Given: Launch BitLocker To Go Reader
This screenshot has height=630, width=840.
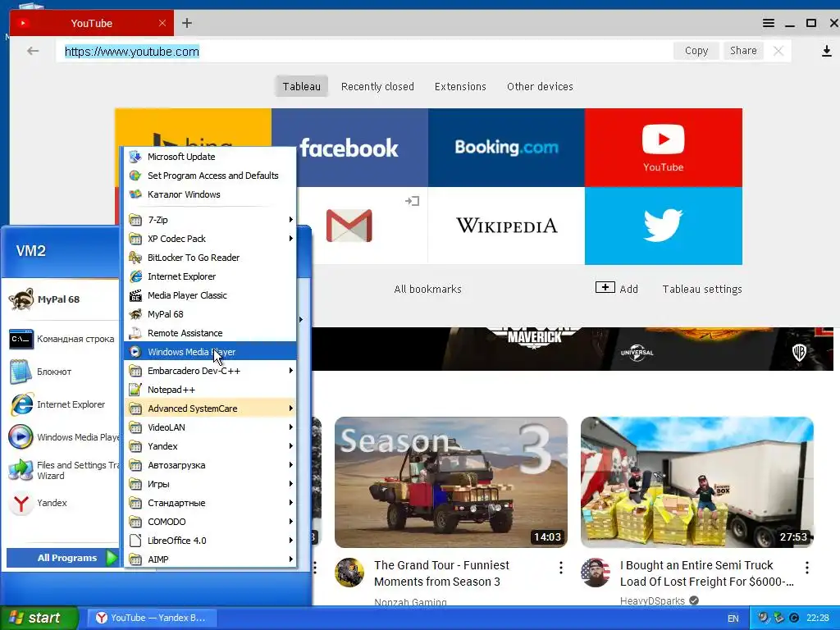Looking at the screenshot, I should (x=210, y=258).
